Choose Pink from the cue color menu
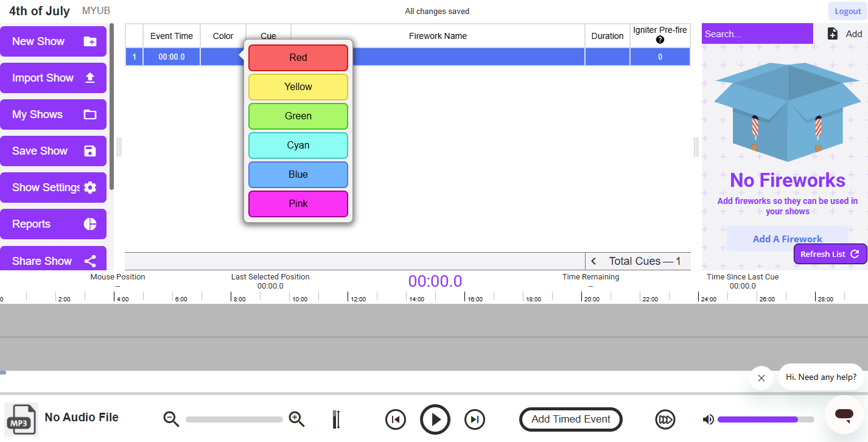The image size is (868, 442). click(298, 203)
